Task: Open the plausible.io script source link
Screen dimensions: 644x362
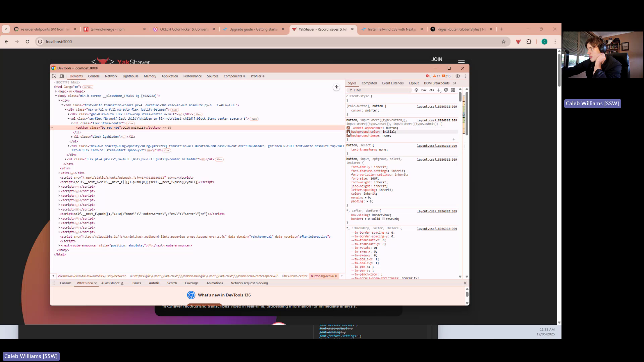Action: 154,237
